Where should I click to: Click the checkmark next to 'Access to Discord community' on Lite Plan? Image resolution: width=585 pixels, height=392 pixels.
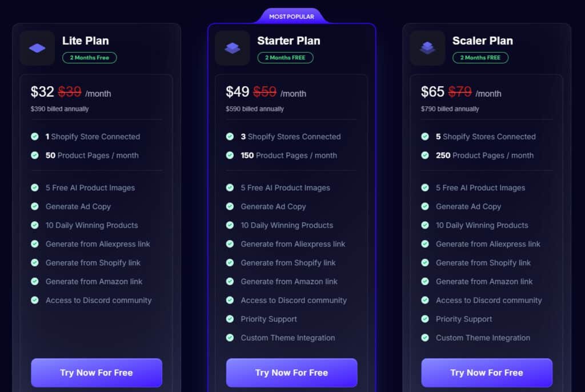pyautogui.click(x=34, y=300)
